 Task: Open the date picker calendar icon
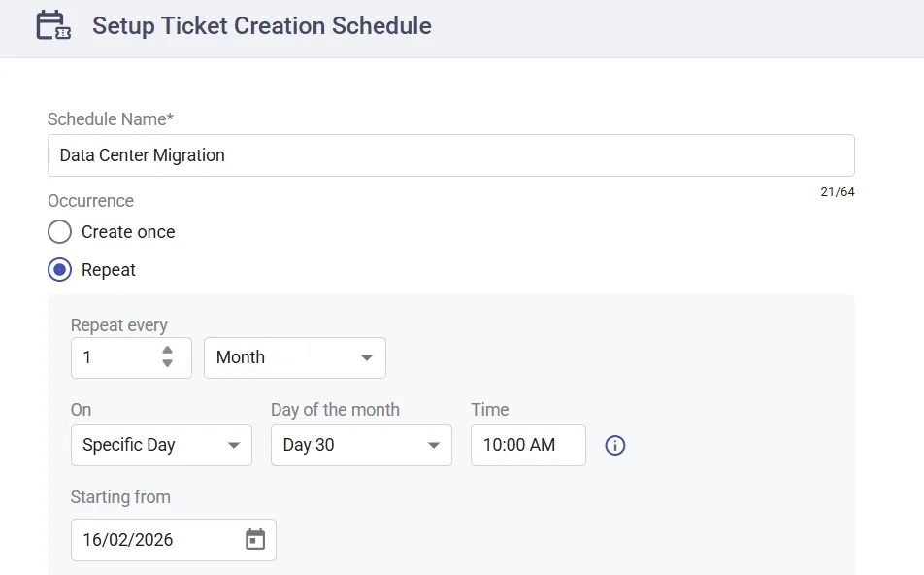coord(255,537)
